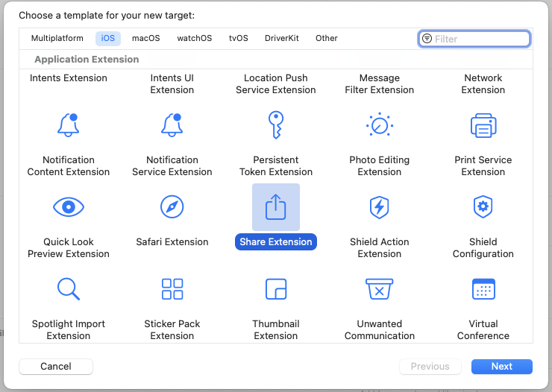Viewport: 552px width, 392px height.
Task: Click the Share Extension upload icon
Action: (x=276, y=206)
